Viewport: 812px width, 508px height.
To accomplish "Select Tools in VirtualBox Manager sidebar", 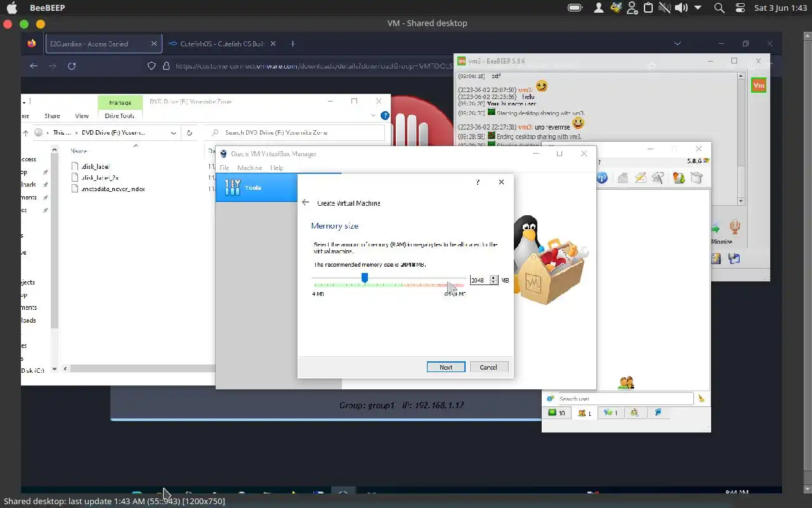I will click(256, 187).
